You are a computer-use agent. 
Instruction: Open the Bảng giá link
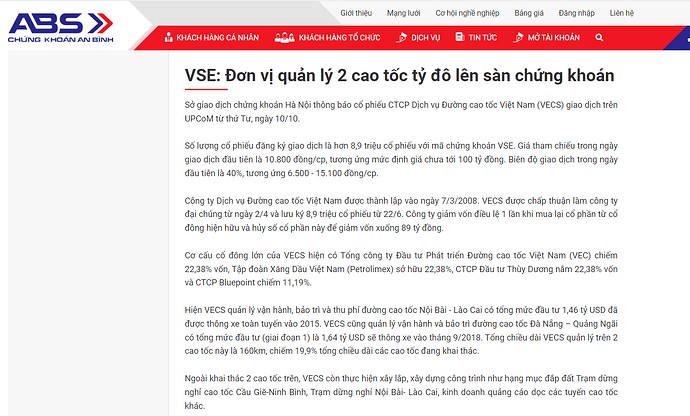coord(529,13)
